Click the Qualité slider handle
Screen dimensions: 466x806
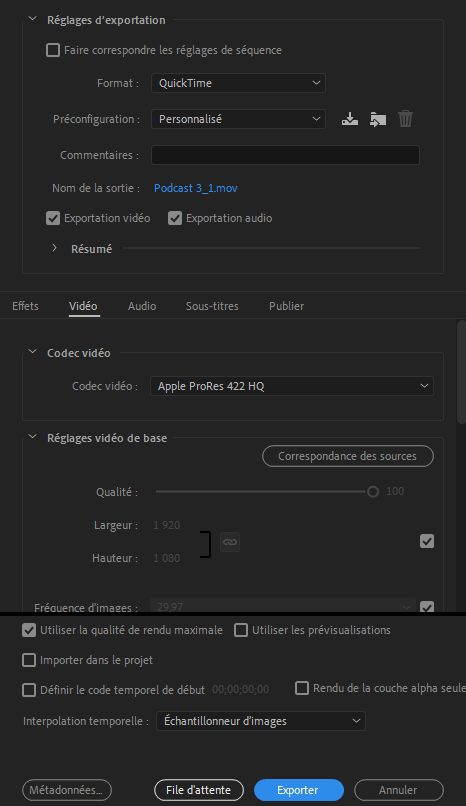[x=373, y=492]
